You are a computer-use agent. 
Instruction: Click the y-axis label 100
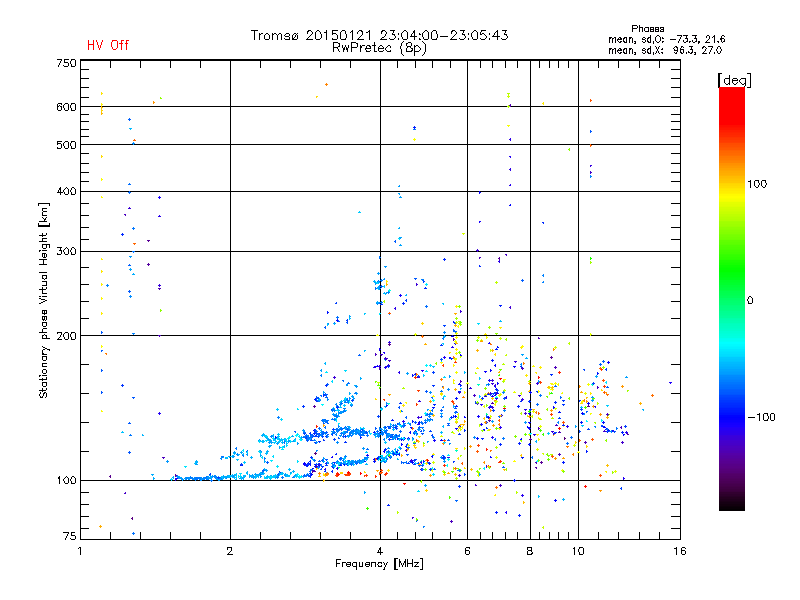pyautogui.click(x=66, y=481)
